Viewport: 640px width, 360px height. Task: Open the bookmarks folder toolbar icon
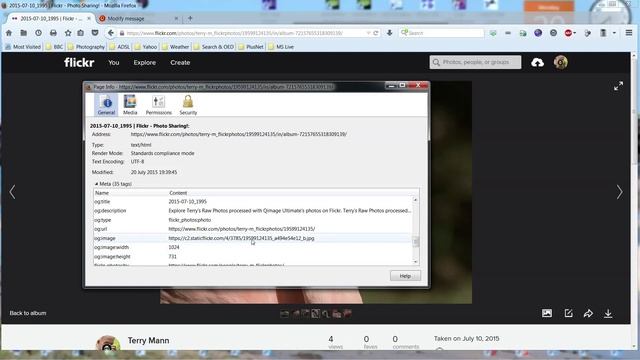click(24, 33)
